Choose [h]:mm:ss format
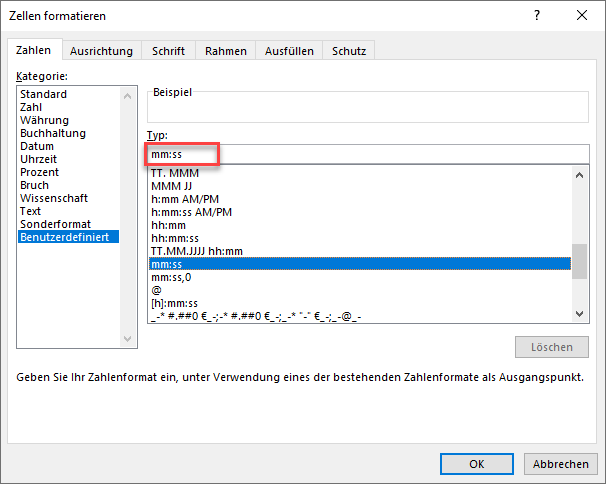 (360, 303)
